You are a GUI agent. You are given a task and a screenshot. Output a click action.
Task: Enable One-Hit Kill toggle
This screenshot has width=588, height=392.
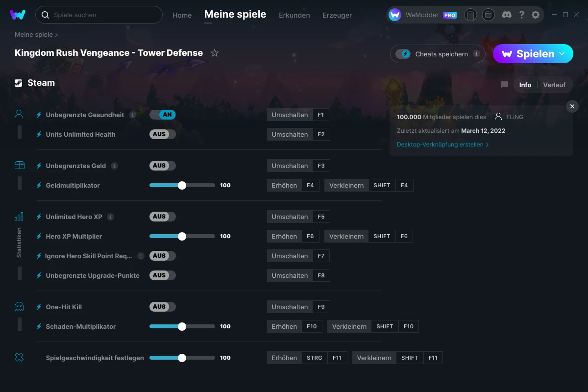point(163,307)
